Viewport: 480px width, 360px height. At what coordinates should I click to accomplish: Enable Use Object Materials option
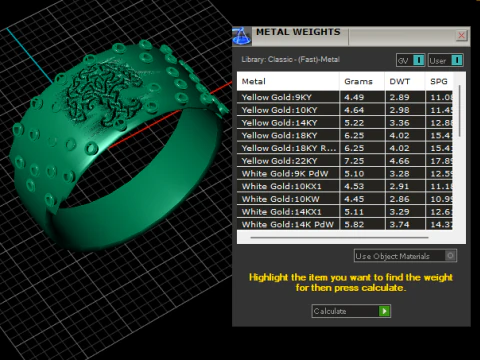click(x=405, y=256)
